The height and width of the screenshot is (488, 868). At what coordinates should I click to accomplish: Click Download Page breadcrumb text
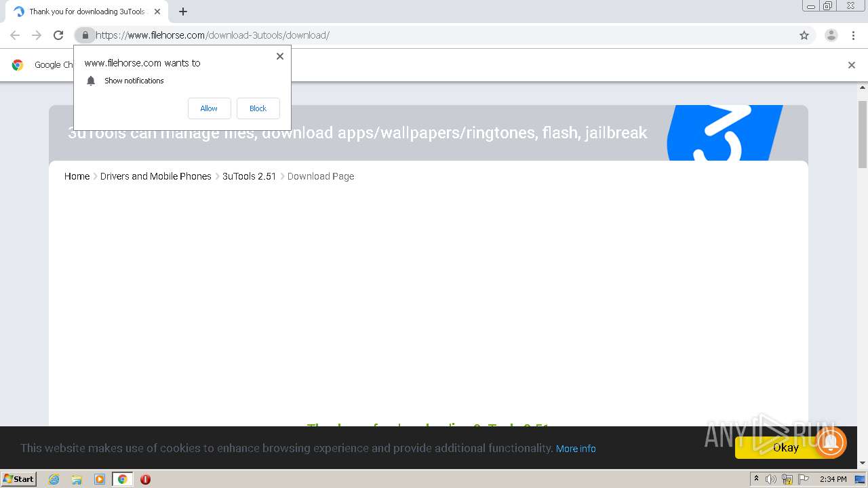click(x=321, y=176)
